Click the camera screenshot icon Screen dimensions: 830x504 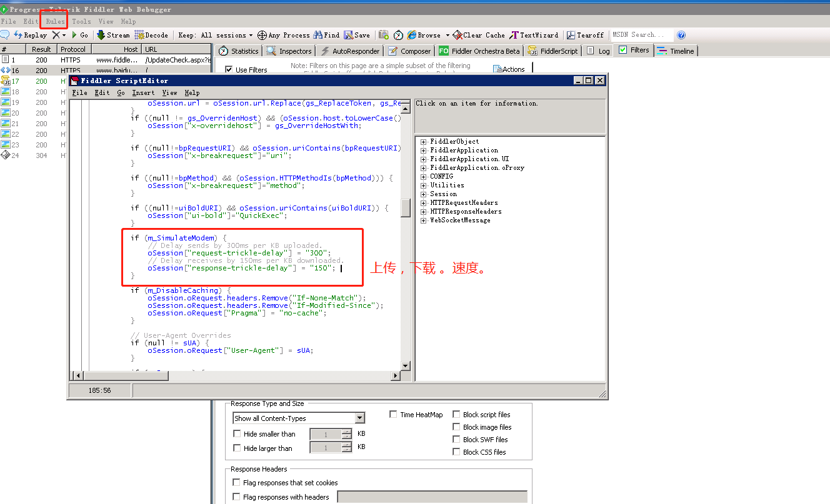point(384,36)
